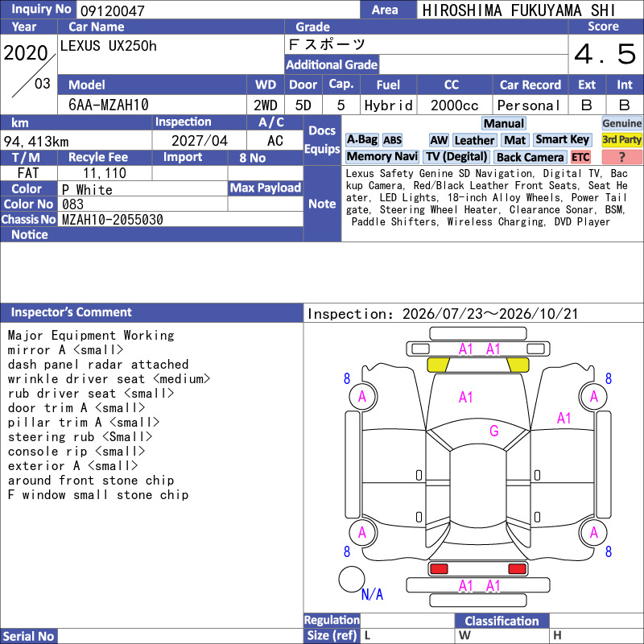Image resolution: width=644 pixels, height=644 pixels.
Task: Select the Memory Navi badge
Action: pyautogui.click(x=382, y=156)
